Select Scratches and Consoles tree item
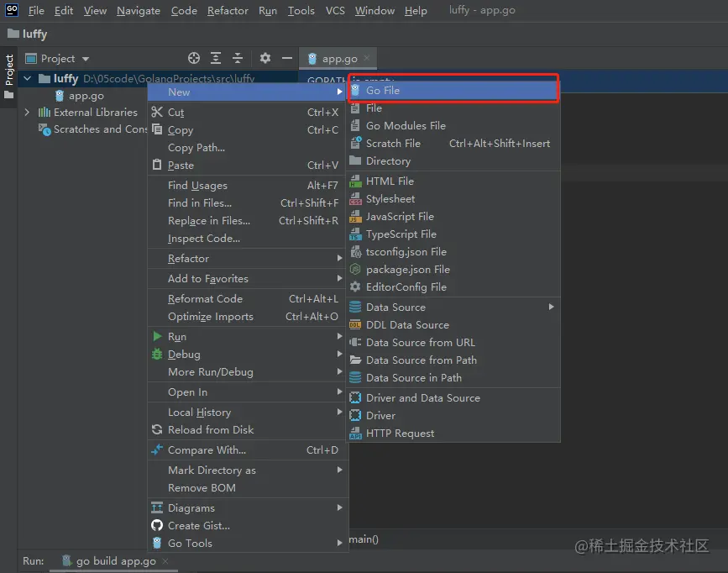728x573 pixels. [93, 129]
